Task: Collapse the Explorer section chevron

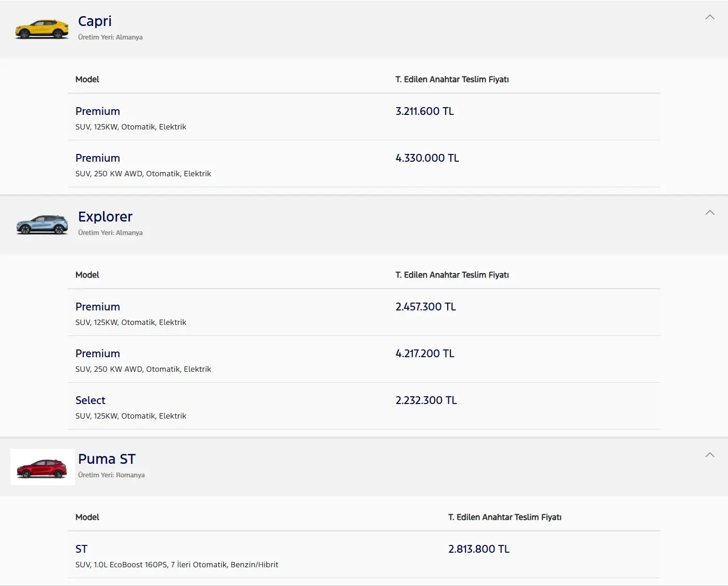Action: (710, 213)
